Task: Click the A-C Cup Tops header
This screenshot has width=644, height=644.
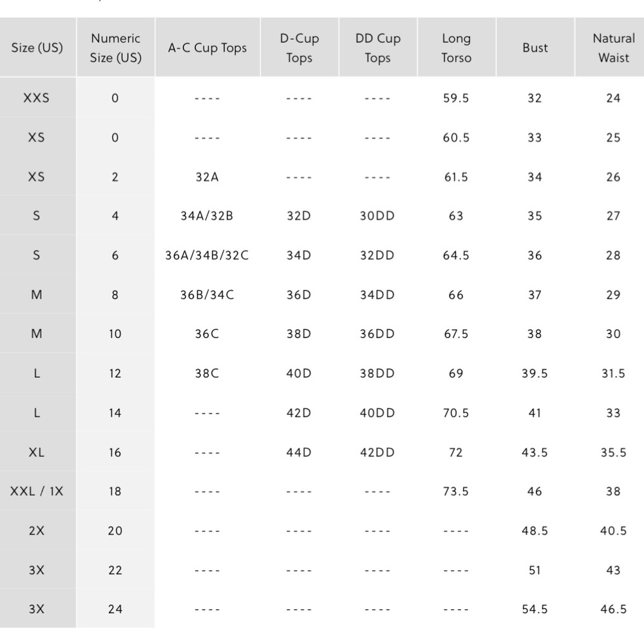Action: 207,48
